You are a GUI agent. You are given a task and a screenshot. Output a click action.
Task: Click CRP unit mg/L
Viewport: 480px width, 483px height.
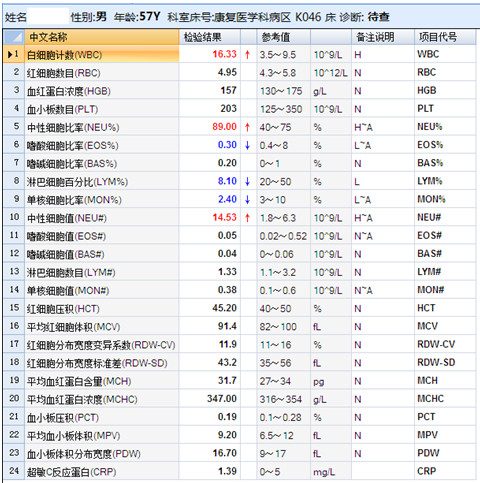click(x=324, y=472)
